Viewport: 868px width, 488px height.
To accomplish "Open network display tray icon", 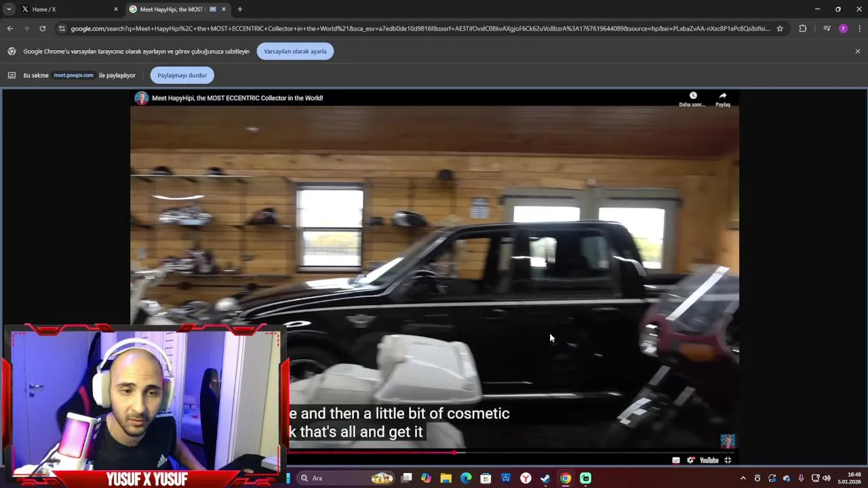I will coord(815,478).
